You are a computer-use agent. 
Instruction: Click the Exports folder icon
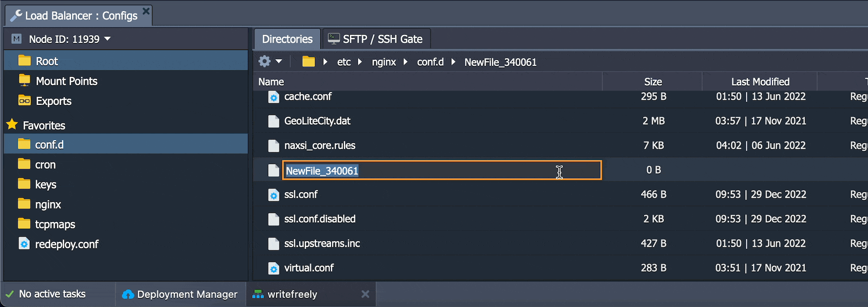pos(25,101)
